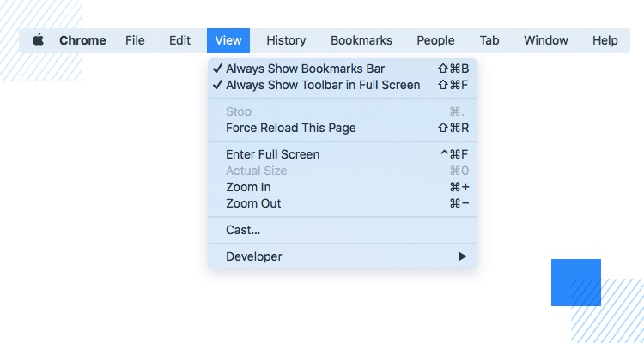The width and height of the screenshot is (644, 343).
Task: Open the File menu
Action: point(135,40)
